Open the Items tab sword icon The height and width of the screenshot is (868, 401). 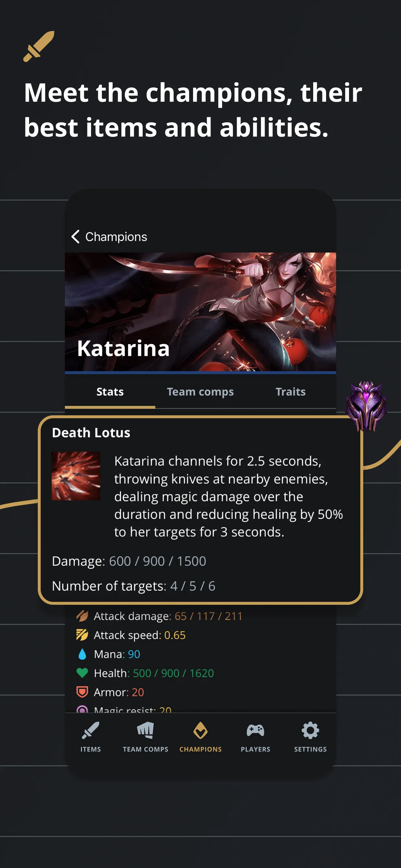90,730
